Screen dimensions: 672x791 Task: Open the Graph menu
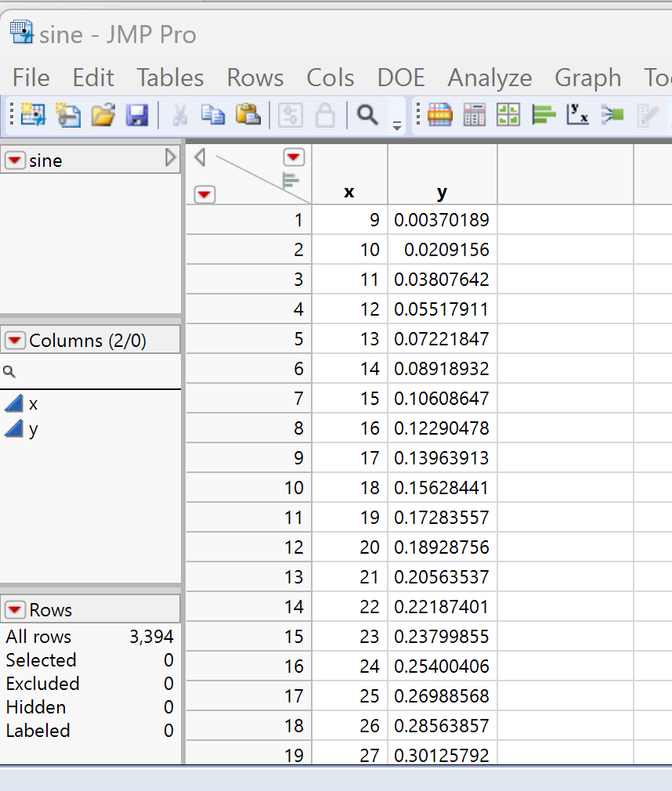click(588, 78)
